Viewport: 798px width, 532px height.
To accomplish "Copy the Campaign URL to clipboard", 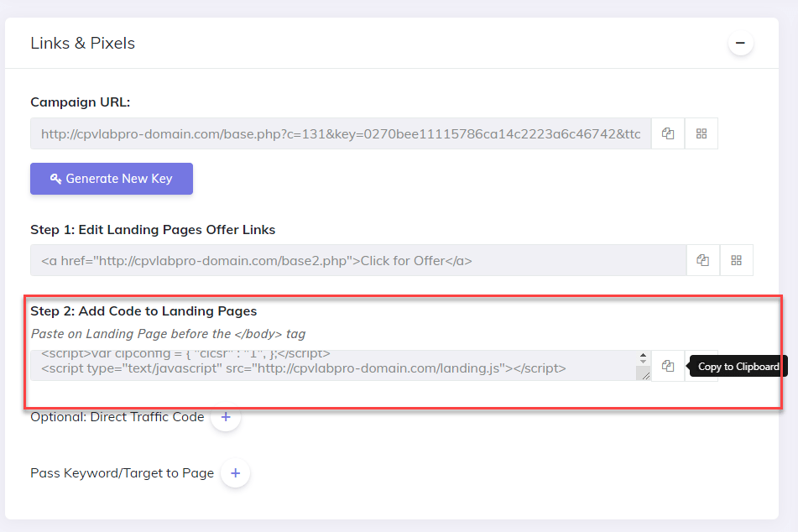I will coord(668,133).
